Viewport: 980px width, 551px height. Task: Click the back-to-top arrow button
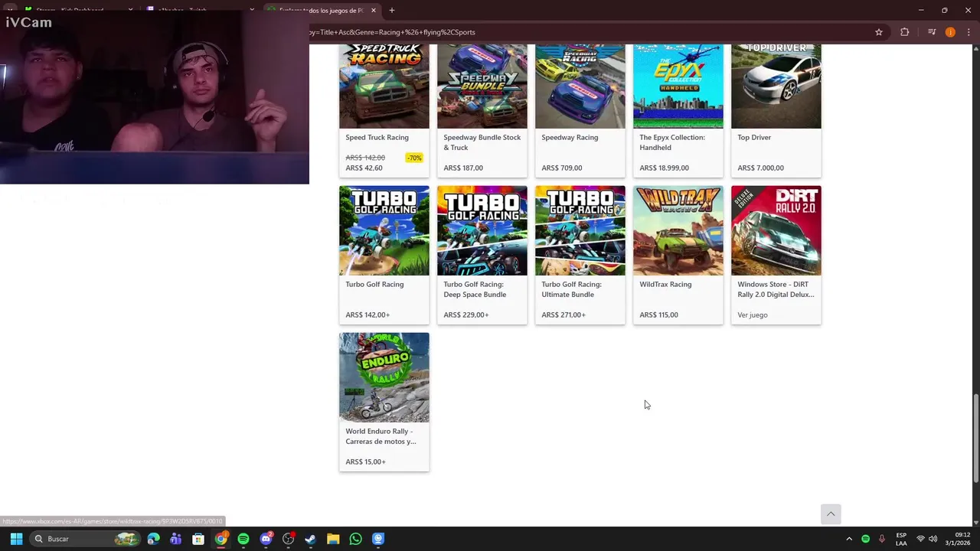(831, 514)
